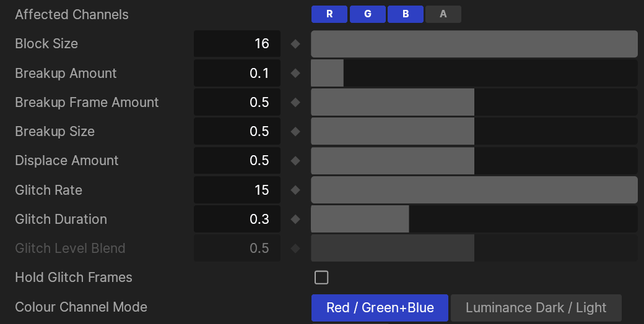Screen dimensions: 644x324
Task: Disable the R affected channel
Action: tap(329, 14)
